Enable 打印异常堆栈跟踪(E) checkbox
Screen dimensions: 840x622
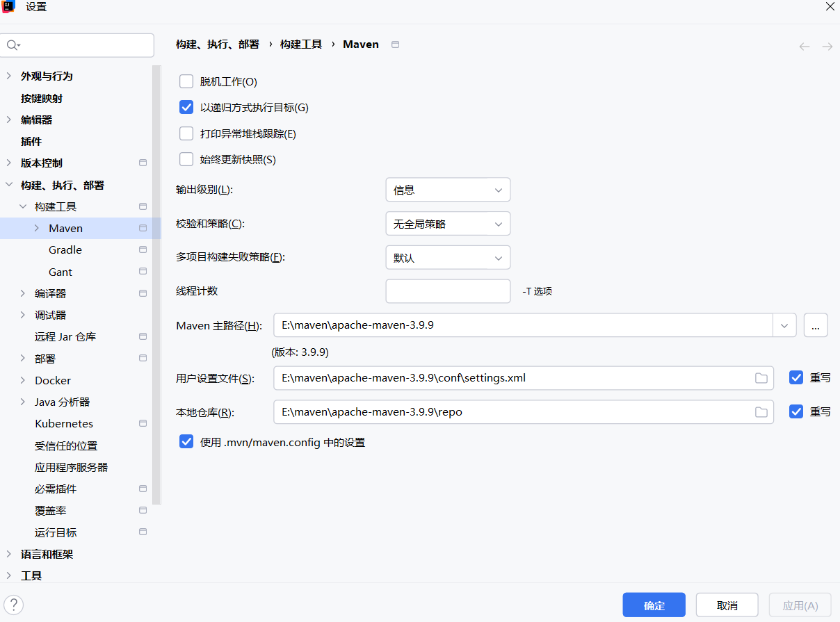point(186,133)
